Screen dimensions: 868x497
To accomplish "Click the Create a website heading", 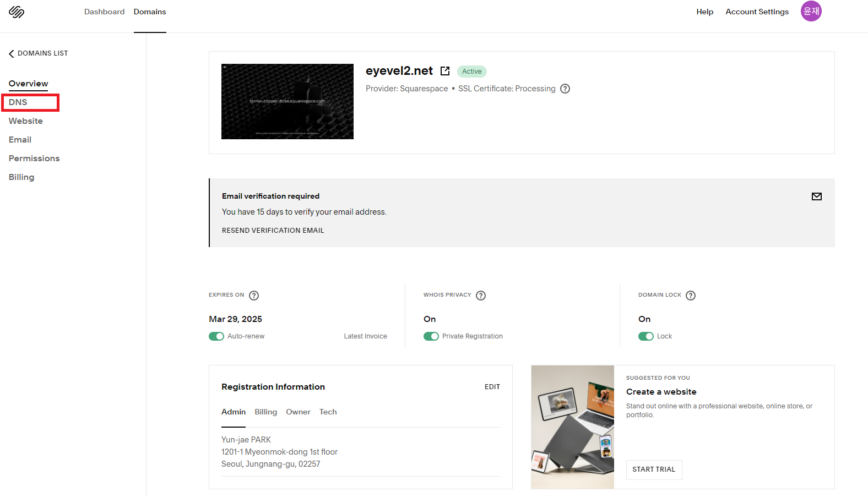I will click(x=661, y=392).
